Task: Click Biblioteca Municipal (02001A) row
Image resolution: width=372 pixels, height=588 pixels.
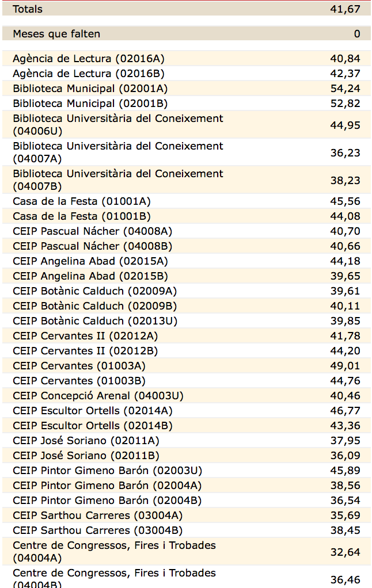Action: tap(90, 89)
